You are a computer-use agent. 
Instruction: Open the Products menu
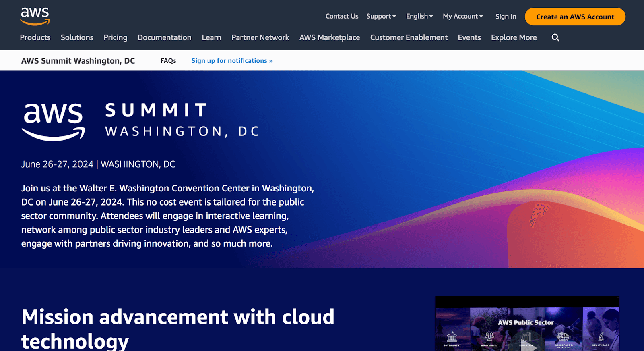click(35, 37)
